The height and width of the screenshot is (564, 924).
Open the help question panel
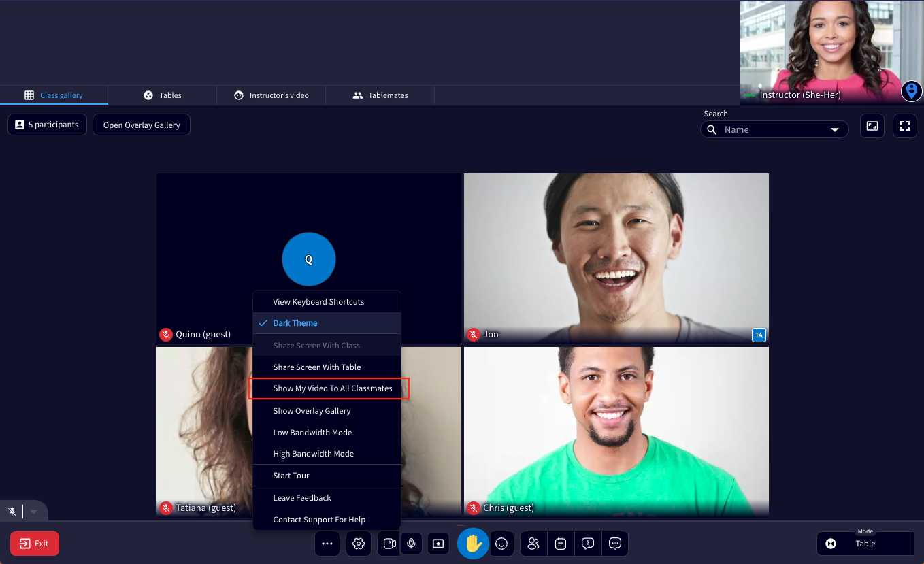(588, 544)
